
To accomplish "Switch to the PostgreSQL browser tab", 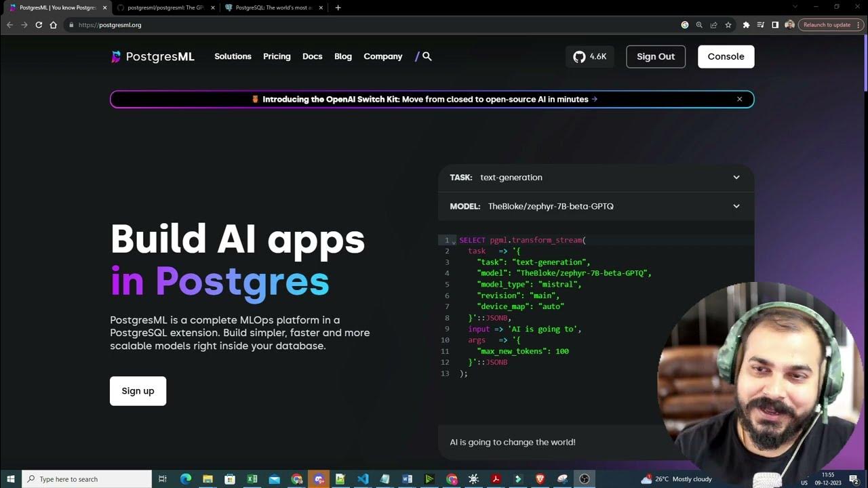I will [x=273, y=7].
